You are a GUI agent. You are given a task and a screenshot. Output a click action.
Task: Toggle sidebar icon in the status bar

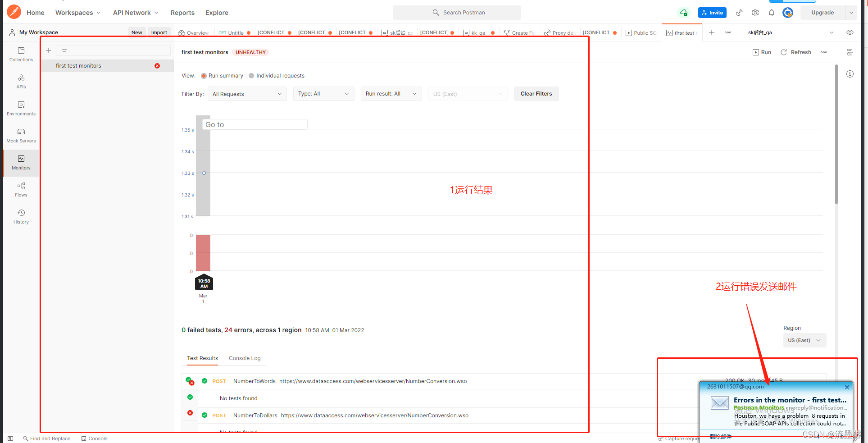[10, 438]
